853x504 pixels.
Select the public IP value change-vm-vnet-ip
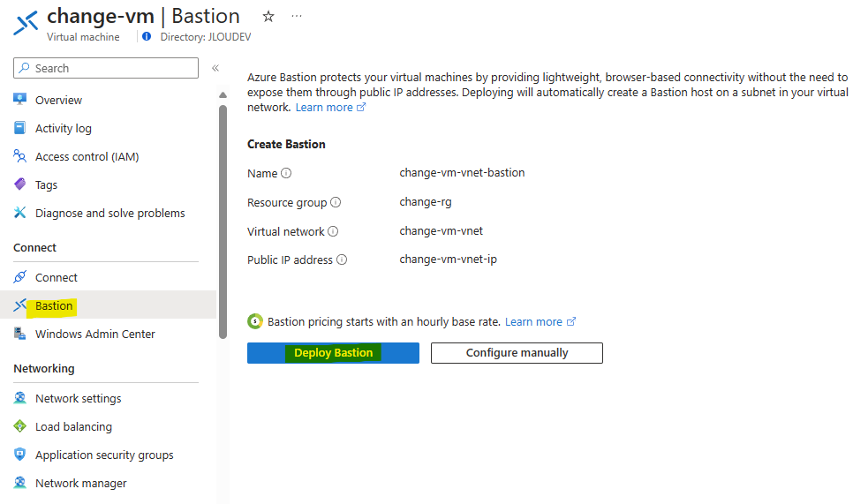[x=449, y=260]
